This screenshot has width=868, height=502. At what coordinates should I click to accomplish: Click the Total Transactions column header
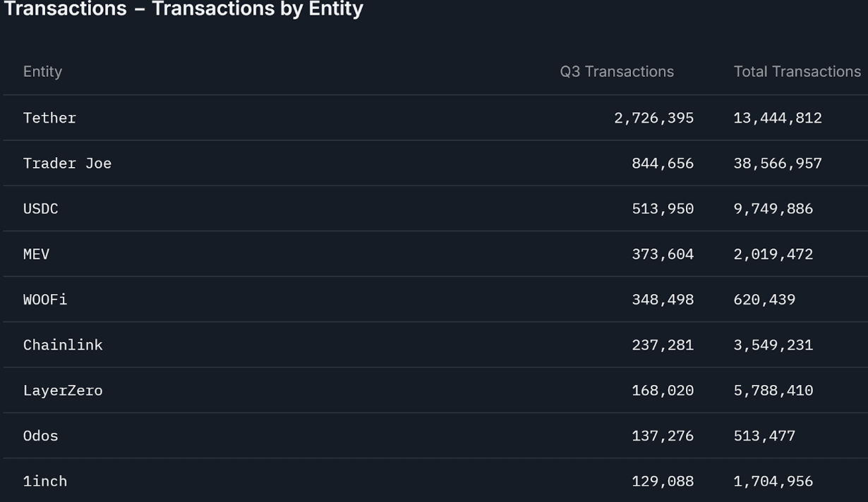pyautogui.click(x=797, y=72)
